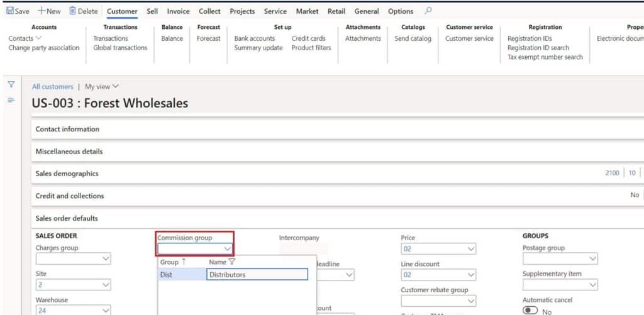Image resolution: width=644 pixels, height=315 pixels.
Task: Open the Attachments action
Action: 363,38
